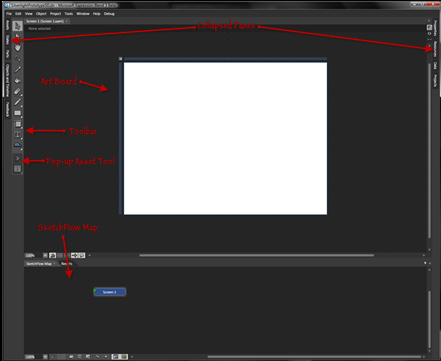Click the SketchFlow Map vertical scrollbar

point(429,319)
